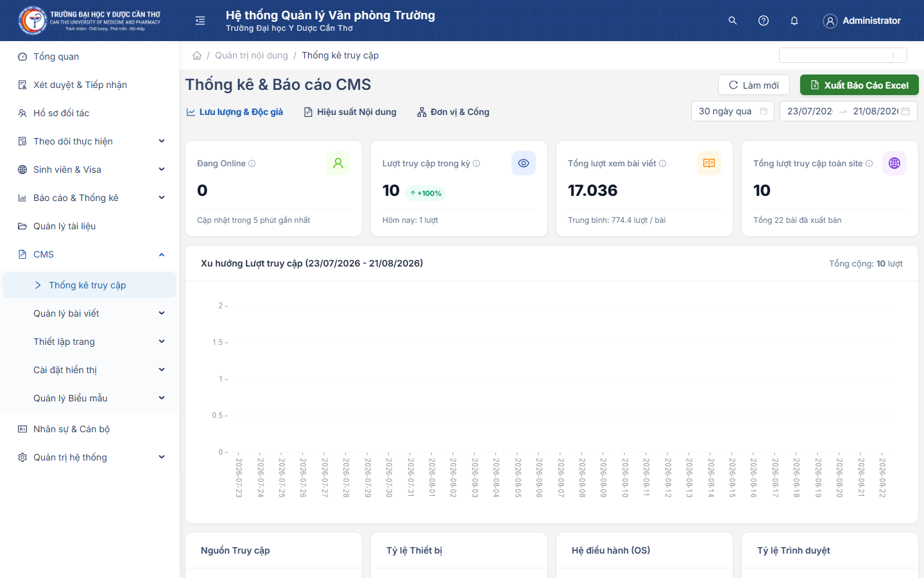Click Quản trị nội dung breadcrumb link
The height and width of the screenshot is (578, 924).
click(252, 55)
